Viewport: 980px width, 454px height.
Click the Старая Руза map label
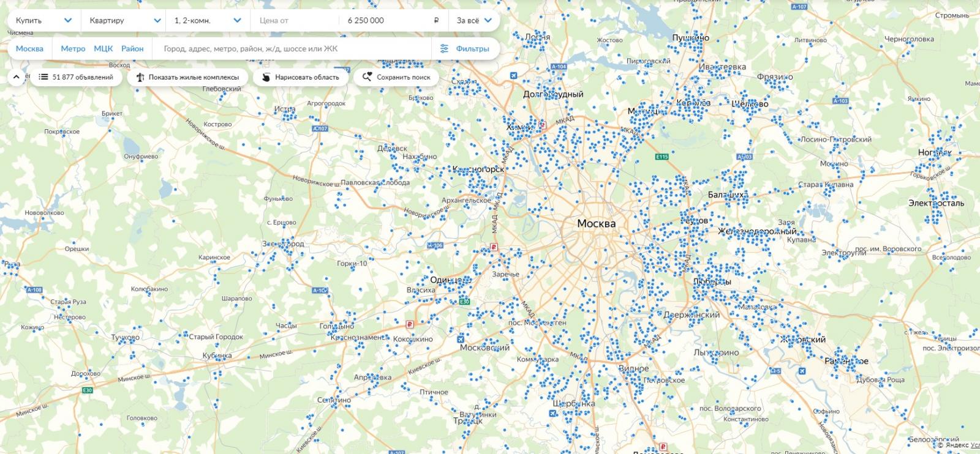(69, 302)
